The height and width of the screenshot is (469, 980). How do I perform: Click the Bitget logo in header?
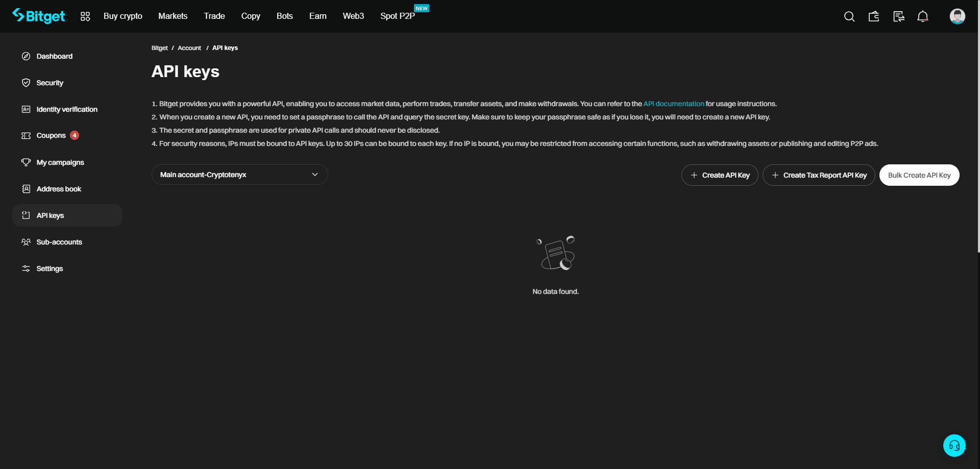39,16
